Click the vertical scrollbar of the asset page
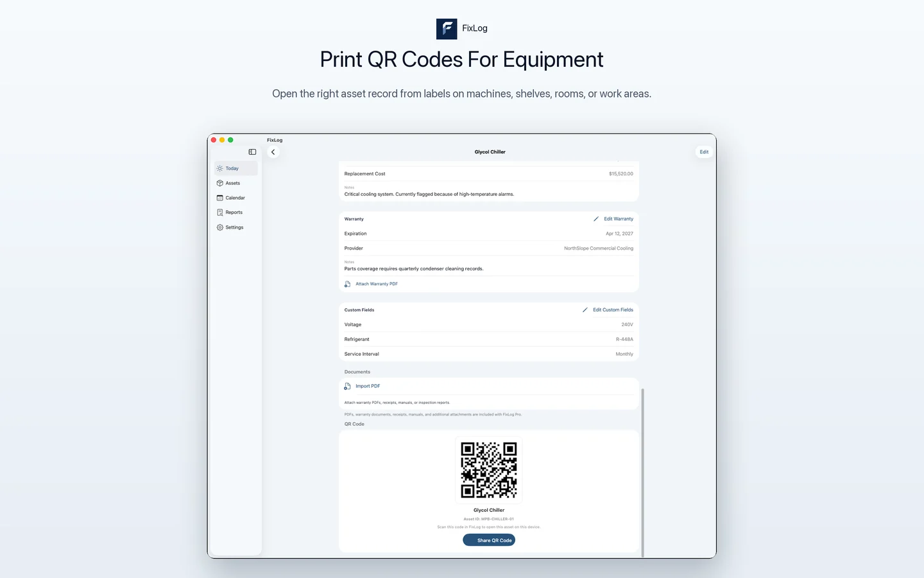 point(642,472)
